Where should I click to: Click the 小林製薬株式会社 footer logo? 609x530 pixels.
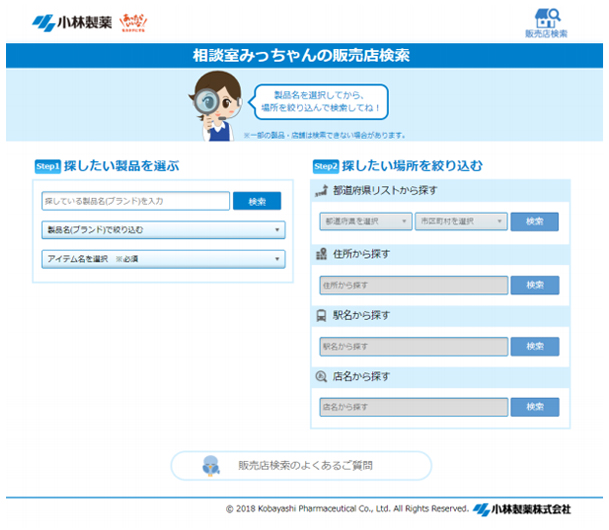tap(522, 509)
